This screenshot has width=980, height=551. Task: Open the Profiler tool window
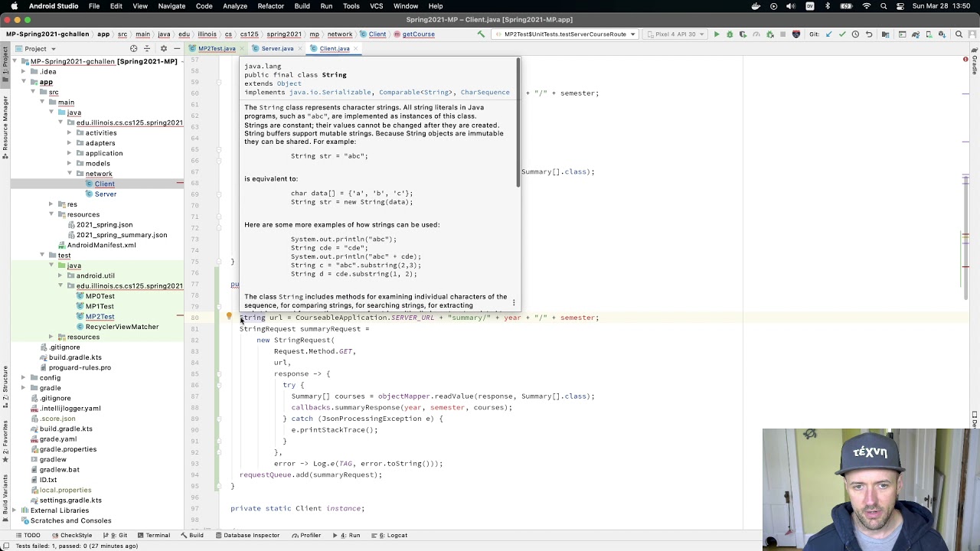tap(305, 535)
